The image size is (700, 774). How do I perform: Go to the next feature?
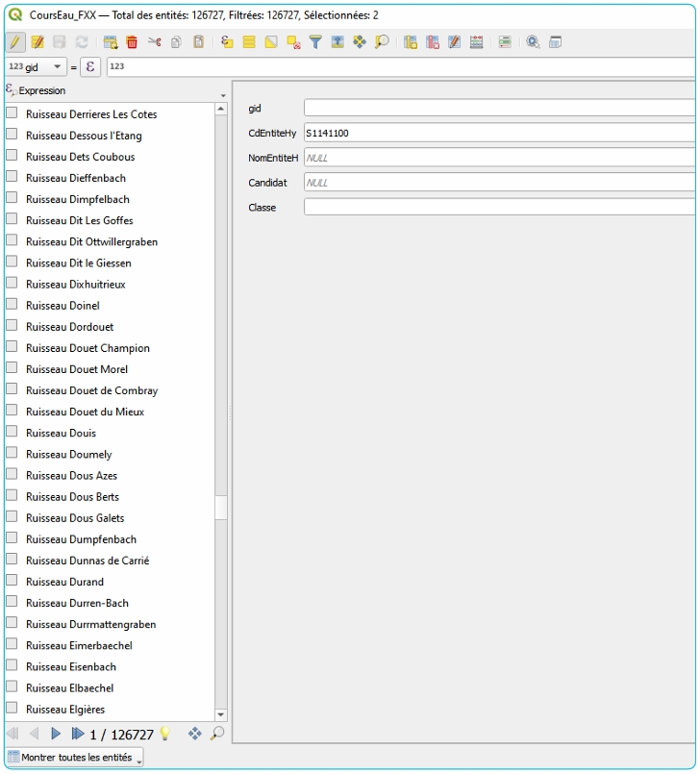pos(56,734)
